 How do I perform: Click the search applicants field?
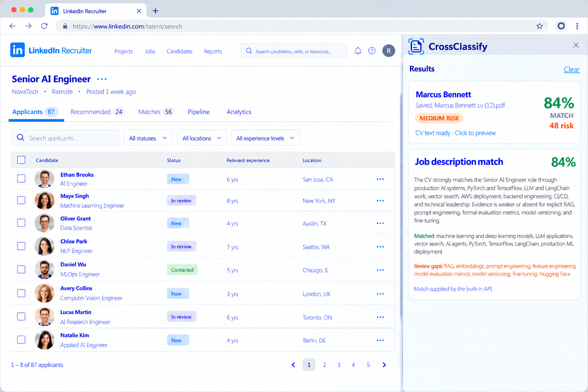point(65,138)
